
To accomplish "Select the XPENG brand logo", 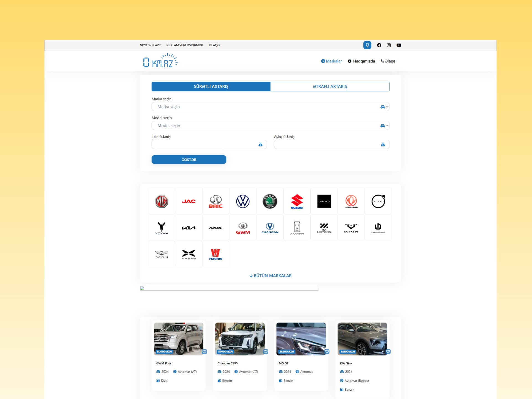I will (189, 254).
